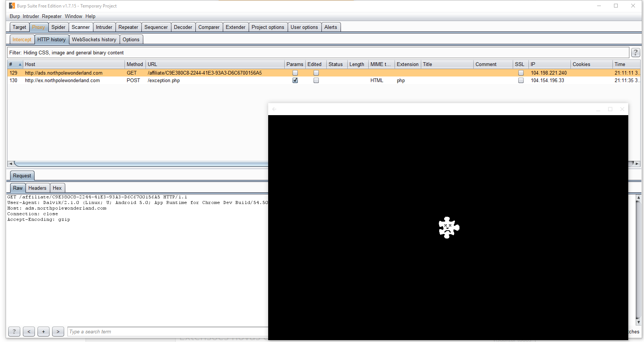Click the down arrow of the request pane scrollbar
The image size is (644, 342).
(x=638, y=322)
